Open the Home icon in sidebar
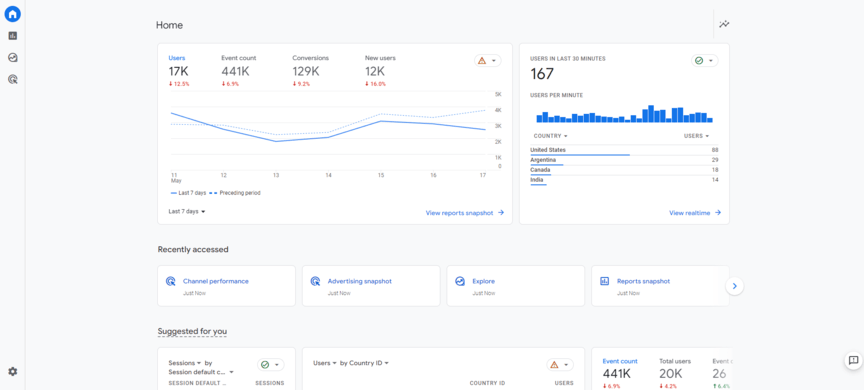 click(13, 14)
